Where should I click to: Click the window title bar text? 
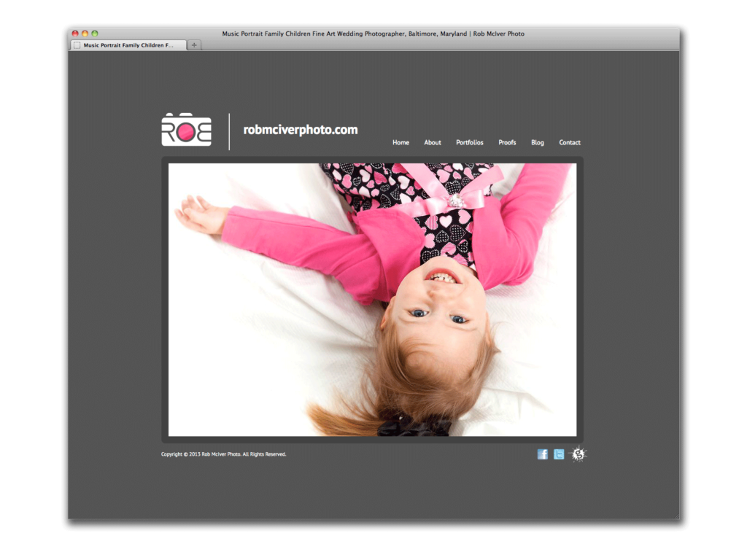click(x=373, y=34)
